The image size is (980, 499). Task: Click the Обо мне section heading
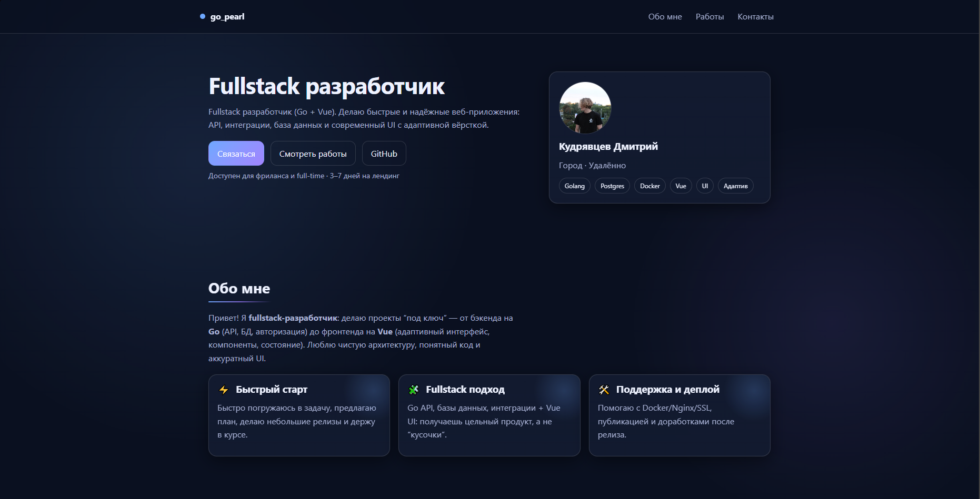click(239, 289)
